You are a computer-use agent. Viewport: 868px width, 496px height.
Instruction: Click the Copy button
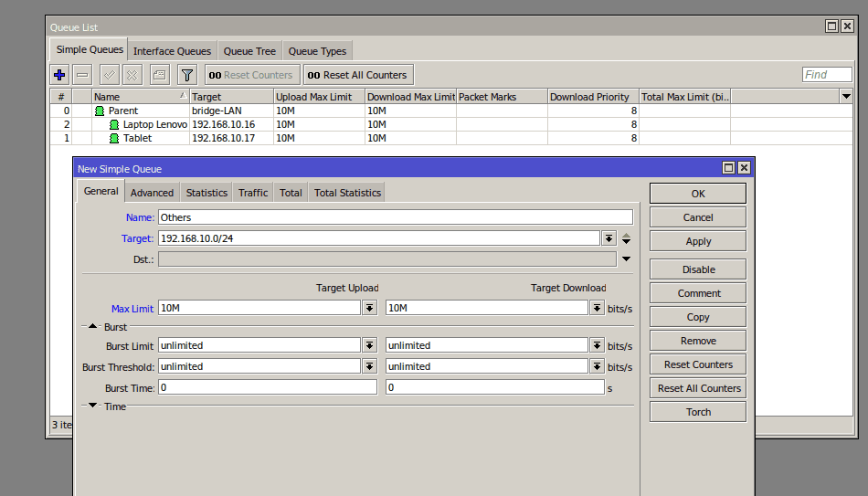[697, 317]
